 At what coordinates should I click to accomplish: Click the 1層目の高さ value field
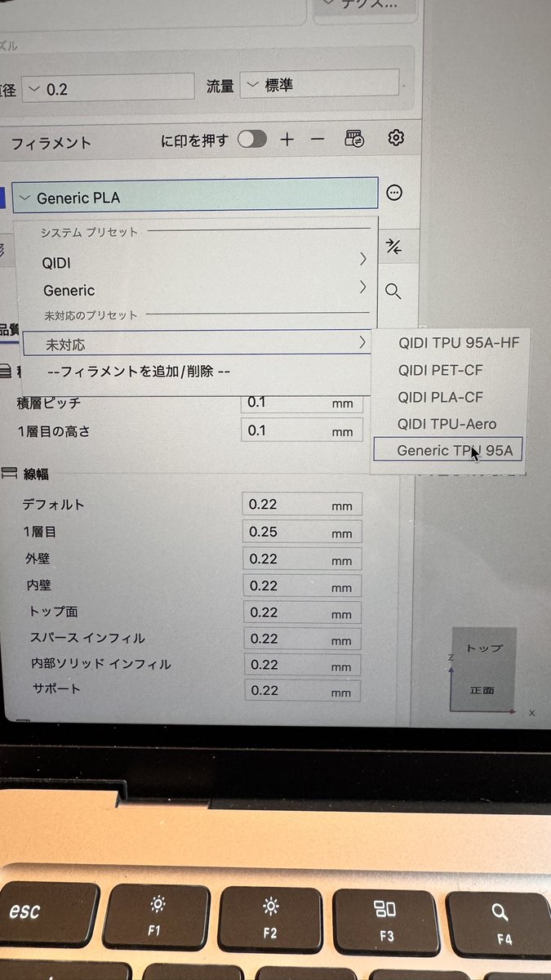coord(301,430)
